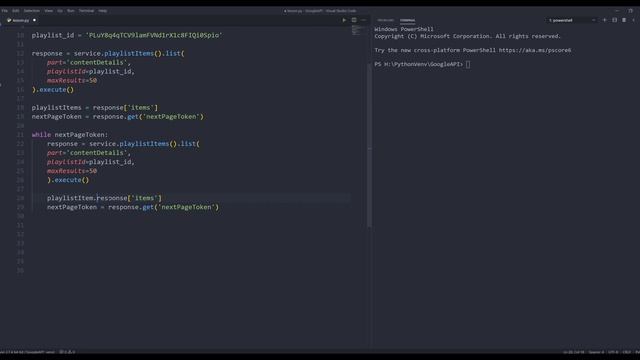The image size is (640, 360).
Task: Split the terminal panel
Action: (x=614, y=20)
